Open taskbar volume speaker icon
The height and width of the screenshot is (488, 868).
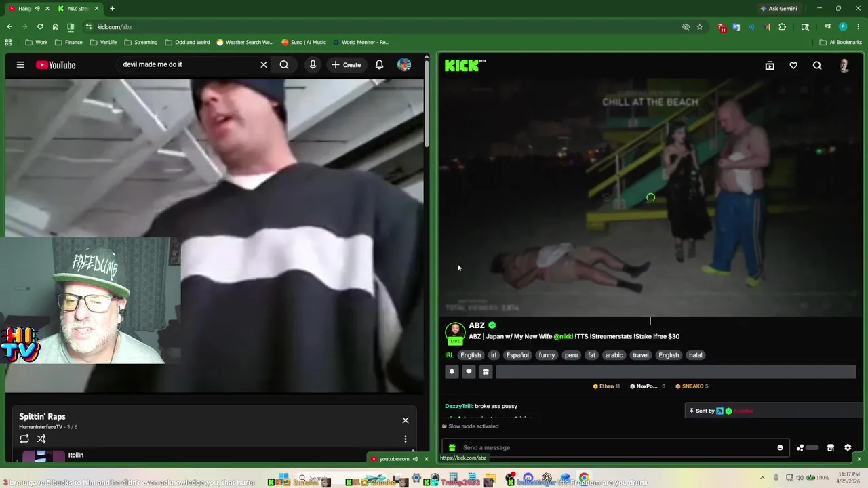(x=800, y=478)
